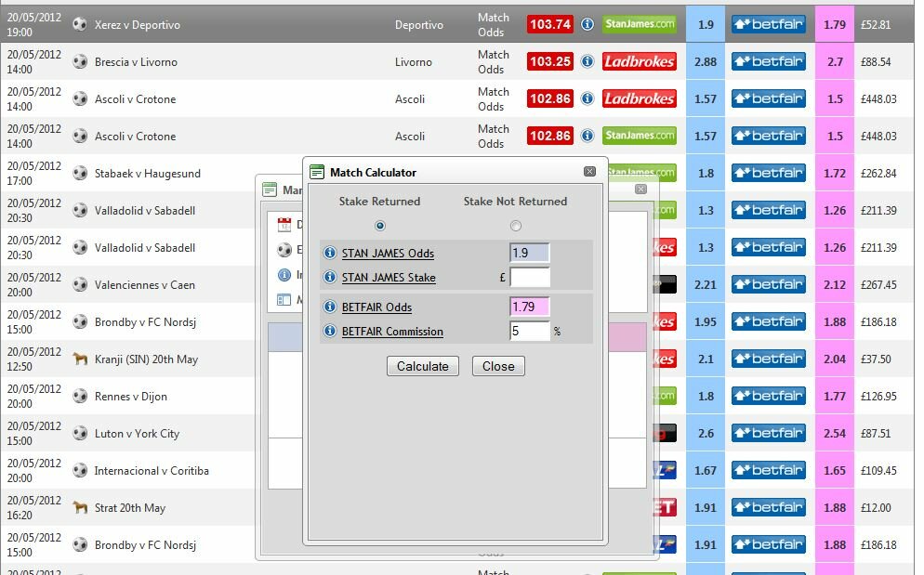The image size is (924, 575).
Task: Focus the BETFAIR Commission input field
Action: 529,331
